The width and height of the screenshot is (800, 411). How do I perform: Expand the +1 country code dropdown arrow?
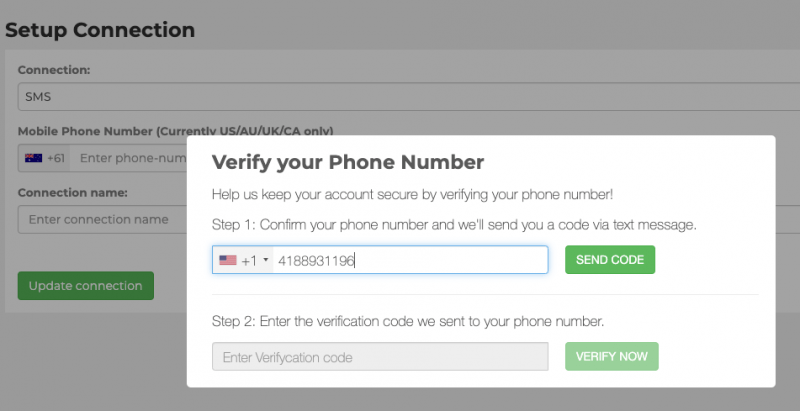[266, 261]
